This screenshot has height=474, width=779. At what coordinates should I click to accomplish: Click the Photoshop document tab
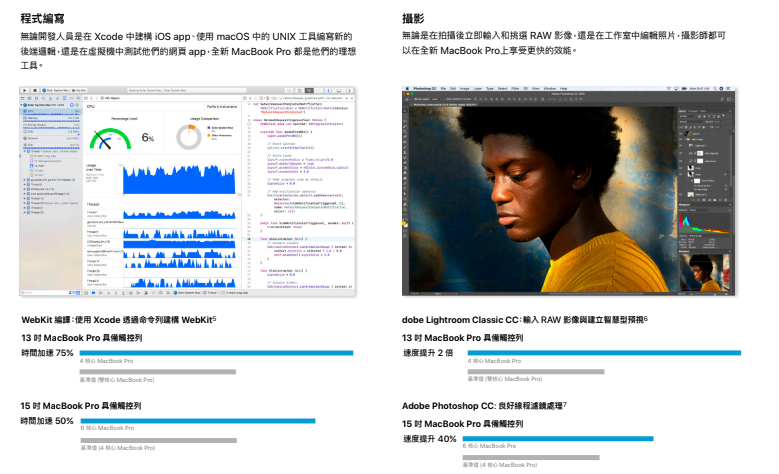point(444,104)
